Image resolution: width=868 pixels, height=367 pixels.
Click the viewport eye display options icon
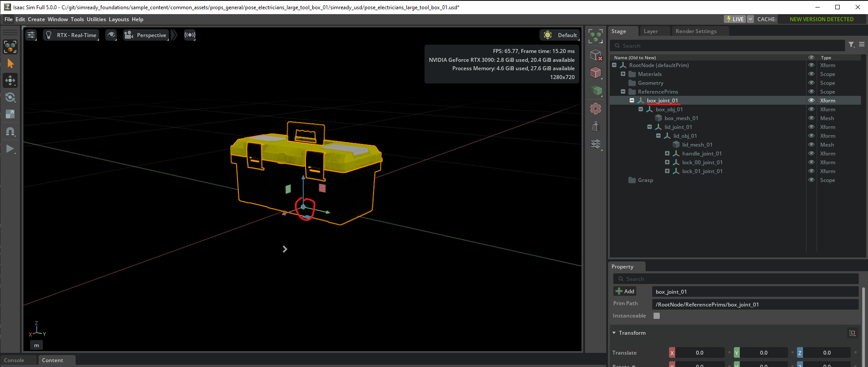(x=111, y=35)
